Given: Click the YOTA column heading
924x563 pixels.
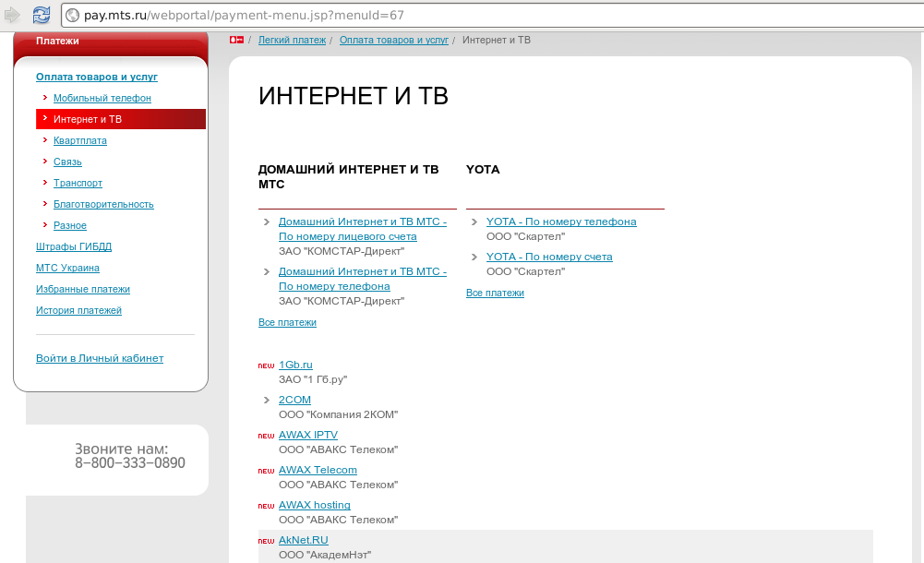Looking at the screenshot, I should pos(483,170).
